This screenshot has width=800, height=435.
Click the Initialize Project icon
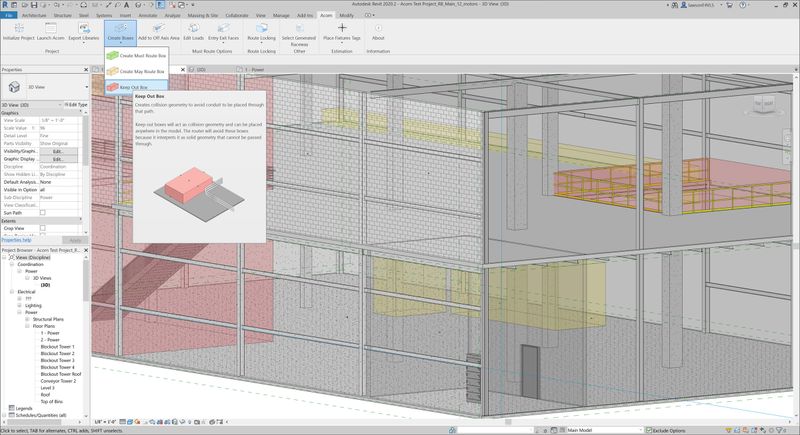click(17, 28)
